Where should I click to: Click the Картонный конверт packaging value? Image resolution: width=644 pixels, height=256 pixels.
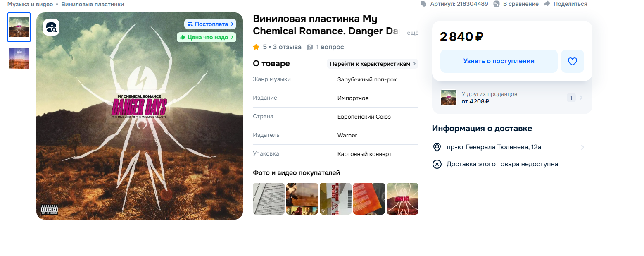[364, 154]
